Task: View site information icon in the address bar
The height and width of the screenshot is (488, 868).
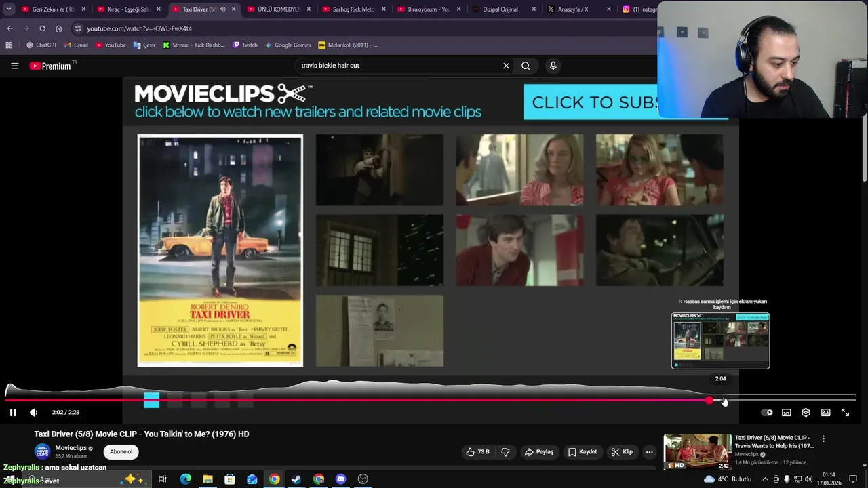Action: click(78, 28)
